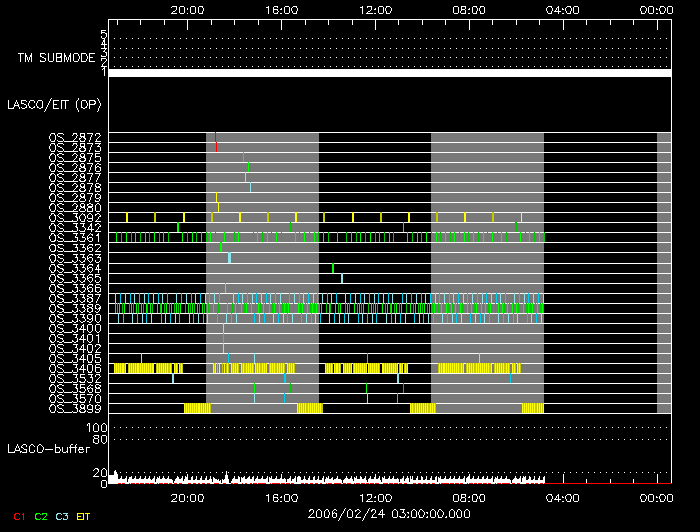Click the red marker in OS_2873 row
Screen dimensions: 700x532
217,147
